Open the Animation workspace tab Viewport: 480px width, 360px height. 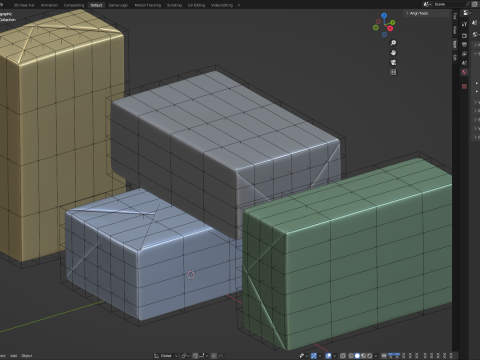click(x=49, y=5)
